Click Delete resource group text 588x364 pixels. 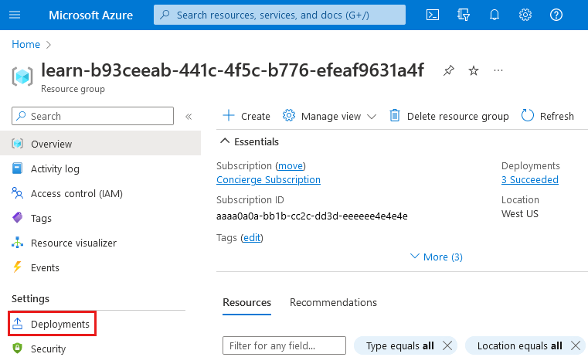pyautogui.click(x=458, y=117)
